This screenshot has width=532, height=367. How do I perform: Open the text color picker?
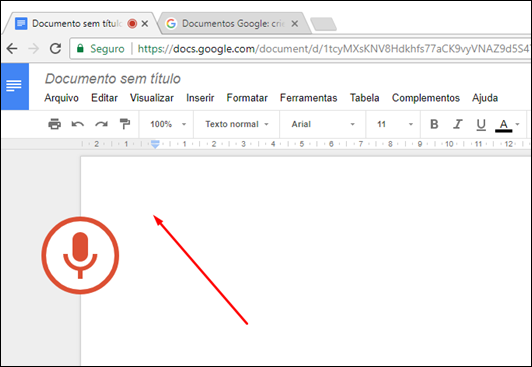(504, 125)
